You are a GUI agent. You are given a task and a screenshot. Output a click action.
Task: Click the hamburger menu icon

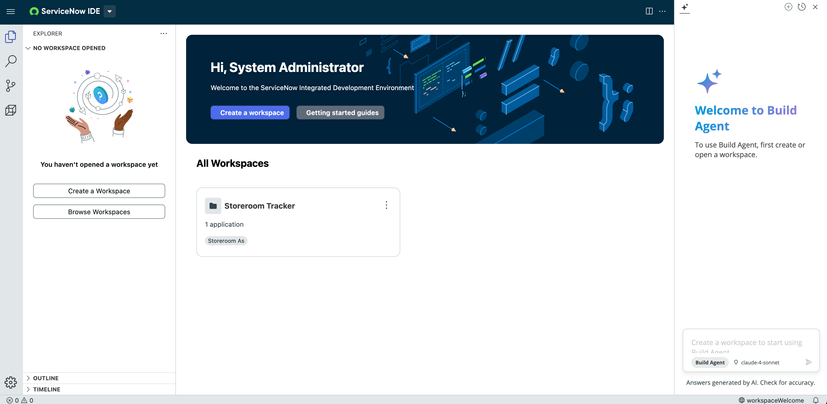(11, 11)
